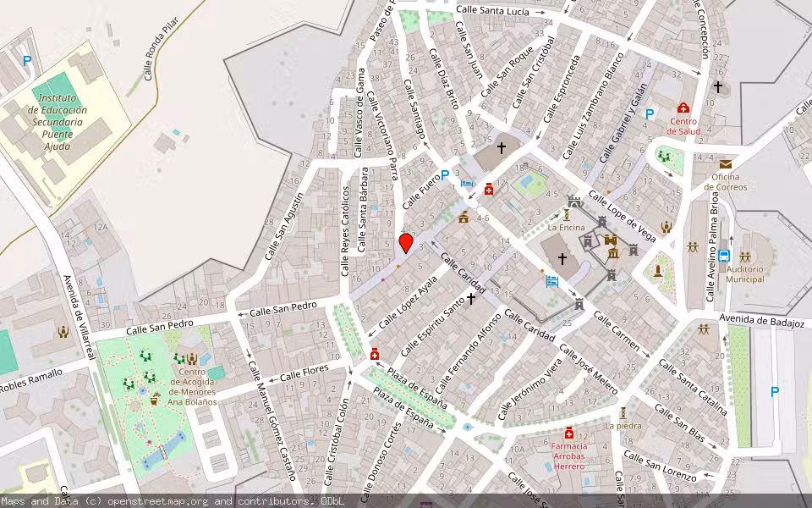Click parking icon left of Centro de Salud
This screenshot has width=812, height=508.
point(650,113)
